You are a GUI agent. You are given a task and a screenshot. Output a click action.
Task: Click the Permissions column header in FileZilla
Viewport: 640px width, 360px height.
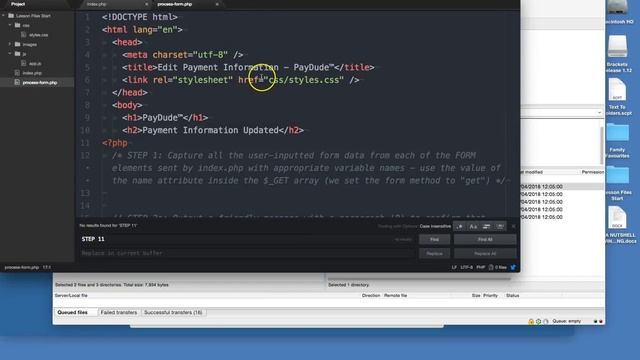[x=593, y=172]
